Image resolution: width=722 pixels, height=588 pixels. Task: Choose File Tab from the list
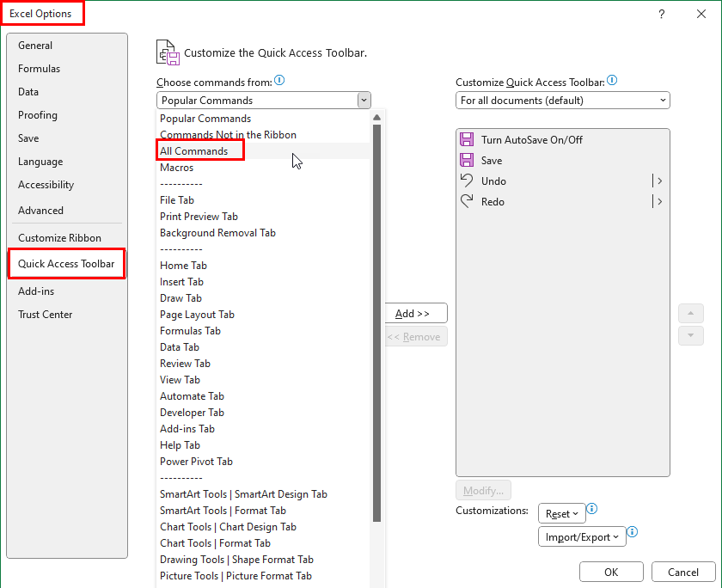[x=263, y=200]
